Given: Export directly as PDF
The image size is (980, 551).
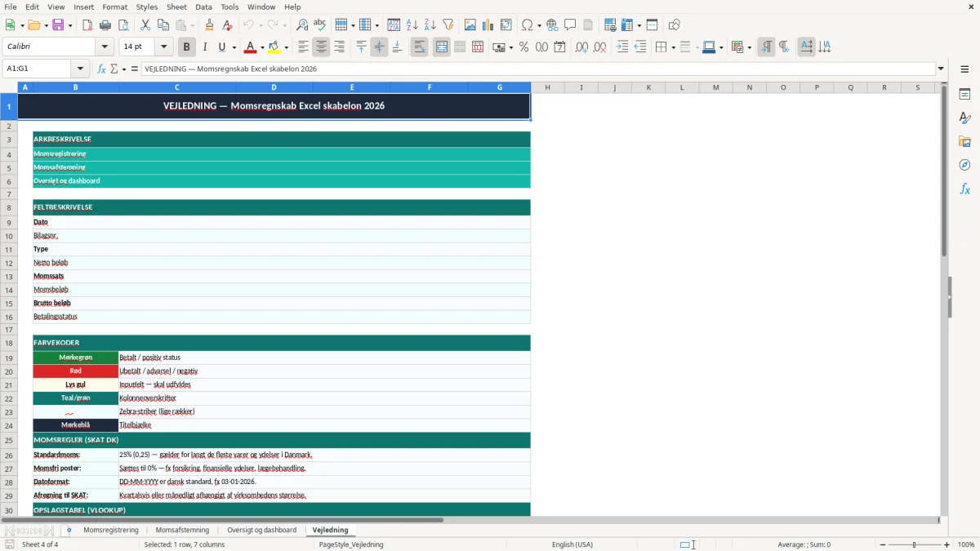Looking at the screenshot, I should (87, 25).
